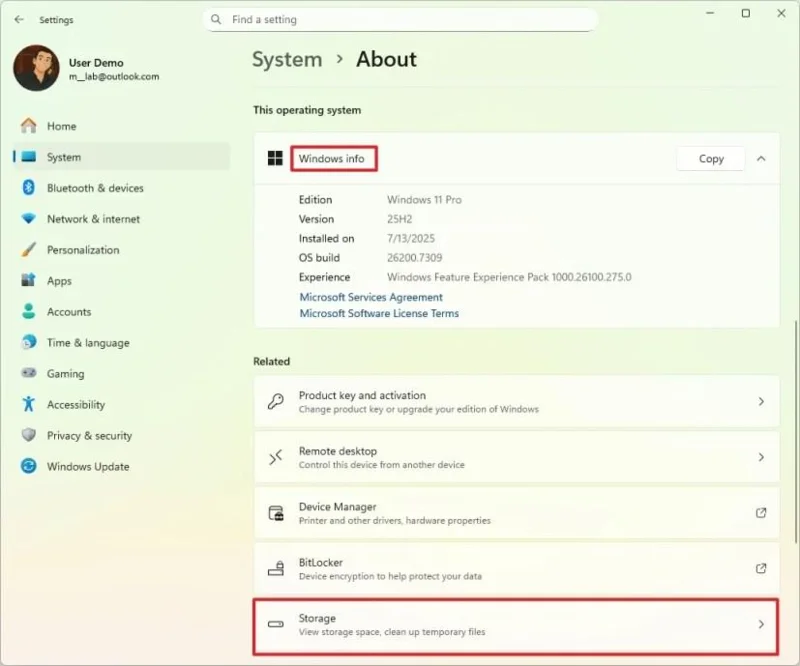Screen dimensions: 800x666
Task: Click the Home house icon
Action: click(29, 126)
